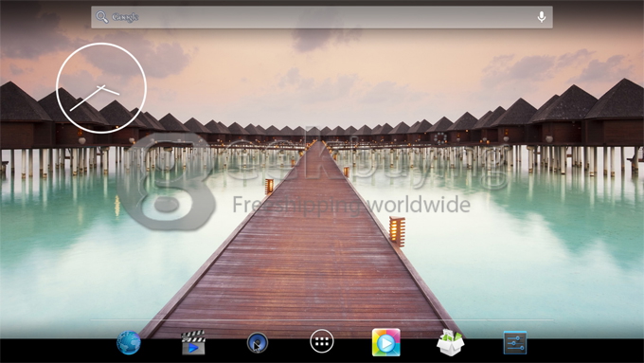Click the Google search bar field
This screenshot has height=363, width=644.
point(322,17)
